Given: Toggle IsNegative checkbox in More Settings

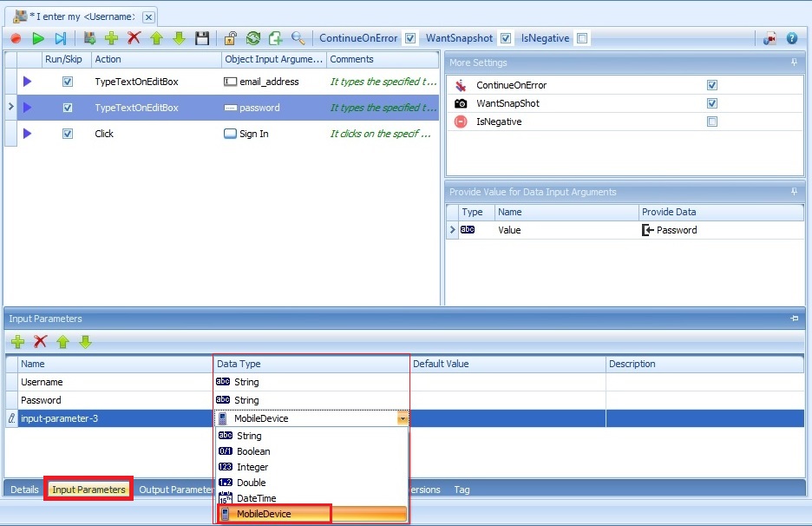Looking at the screenshot, I should (712, 122).
